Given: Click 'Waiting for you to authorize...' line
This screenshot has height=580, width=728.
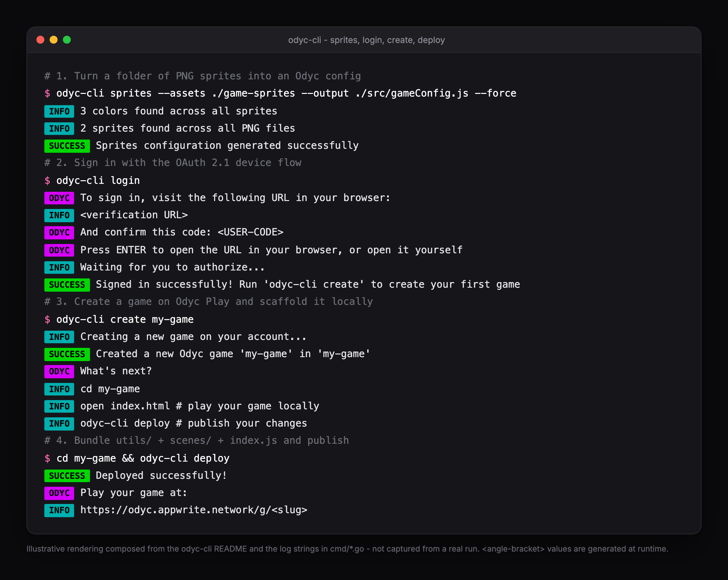Looking at the screenshot, I should coord(172,267).
